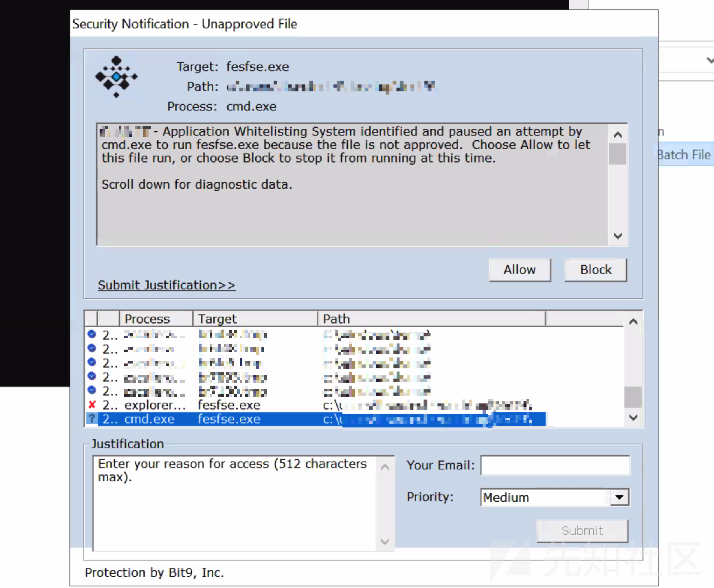Sort the list by Process column header
The image size is (714, 588).
(x=156, y=319)
